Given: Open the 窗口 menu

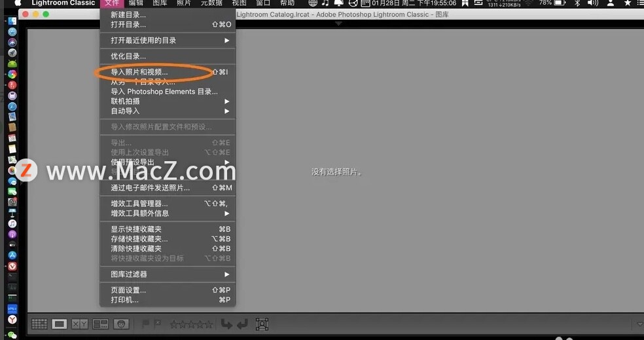Looking at the screenshot, I should (x=263, y=3).
